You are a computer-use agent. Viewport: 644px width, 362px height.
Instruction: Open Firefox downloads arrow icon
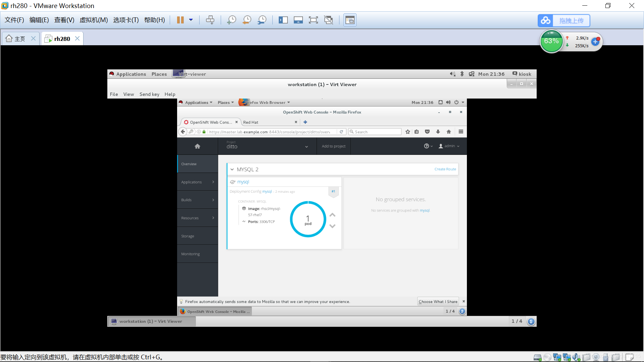(438, 132)
